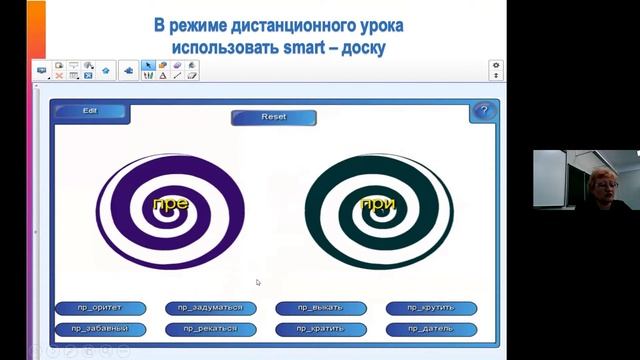The height and width of the screenshot is (360, 640).
Task: Click the purple 'пре' vortex
Action: [170, 212]
